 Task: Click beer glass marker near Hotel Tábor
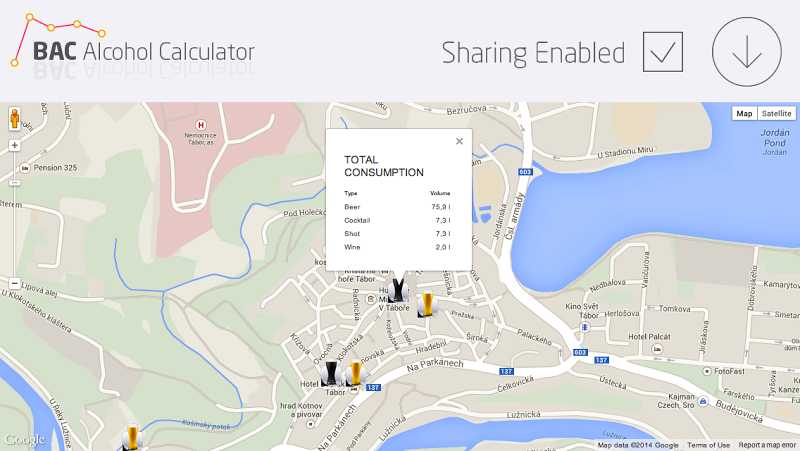pos(356,373)
